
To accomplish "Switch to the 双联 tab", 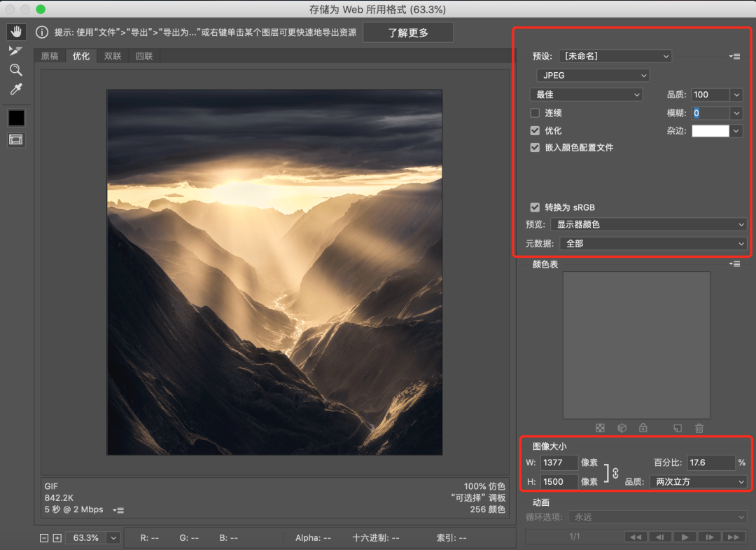I will [112, 56].
